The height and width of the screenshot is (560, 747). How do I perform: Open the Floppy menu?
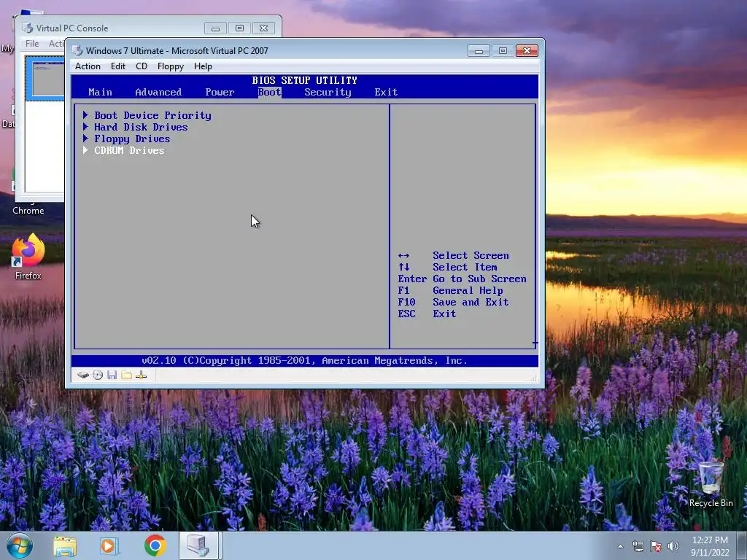[171, 66]
